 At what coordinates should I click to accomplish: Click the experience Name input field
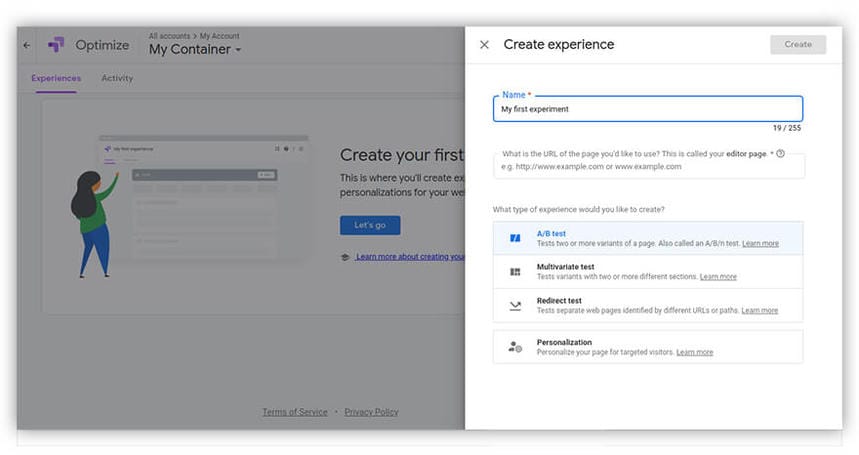[x=647, y=109]
